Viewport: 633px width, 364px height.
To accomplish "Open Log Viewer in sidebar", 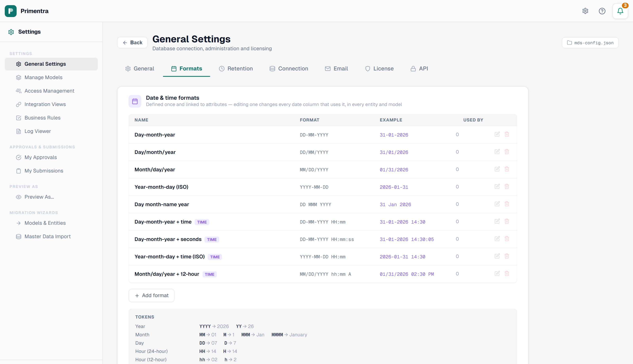I will [x=51, y=131].
